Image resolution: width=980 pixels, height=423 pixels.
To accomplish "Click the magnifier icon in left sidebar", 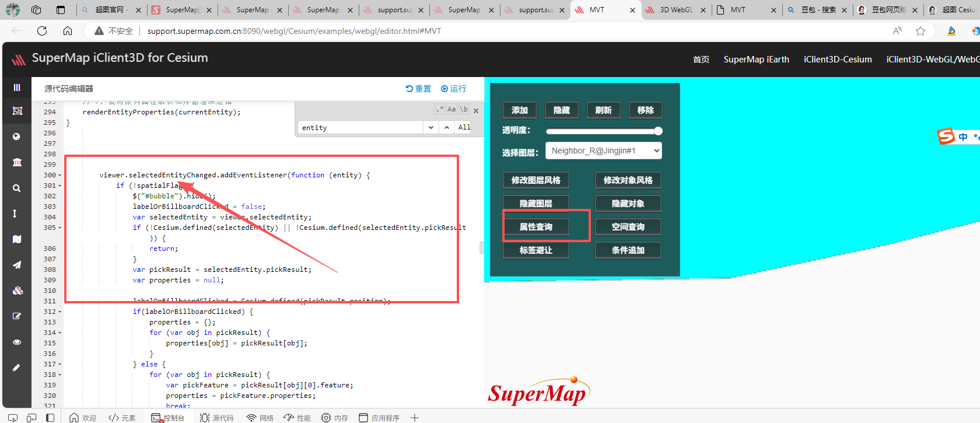I will coord(17,188).
